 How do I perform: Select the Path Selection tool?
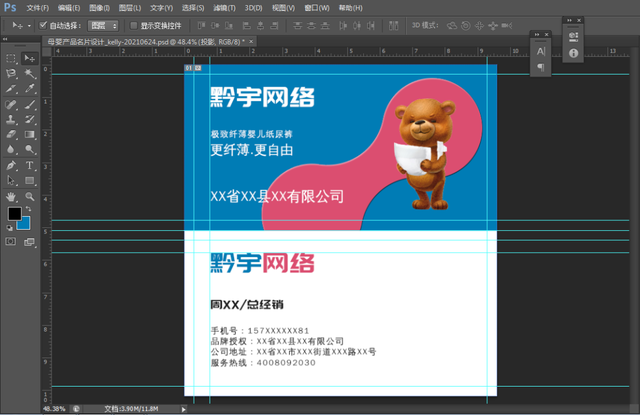(11, 180)
